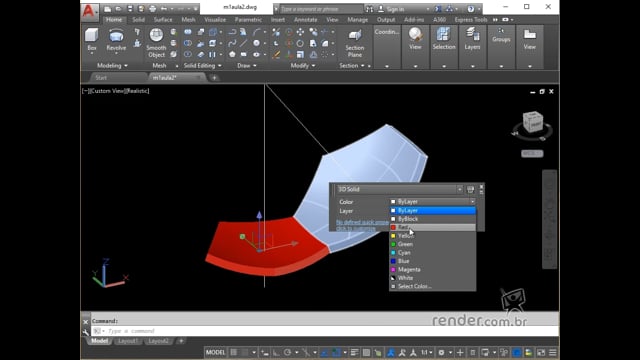This screenshot has width=640, height=360.
Task: Click the Clean Screen status bar icon
Action: coord(541,352)
